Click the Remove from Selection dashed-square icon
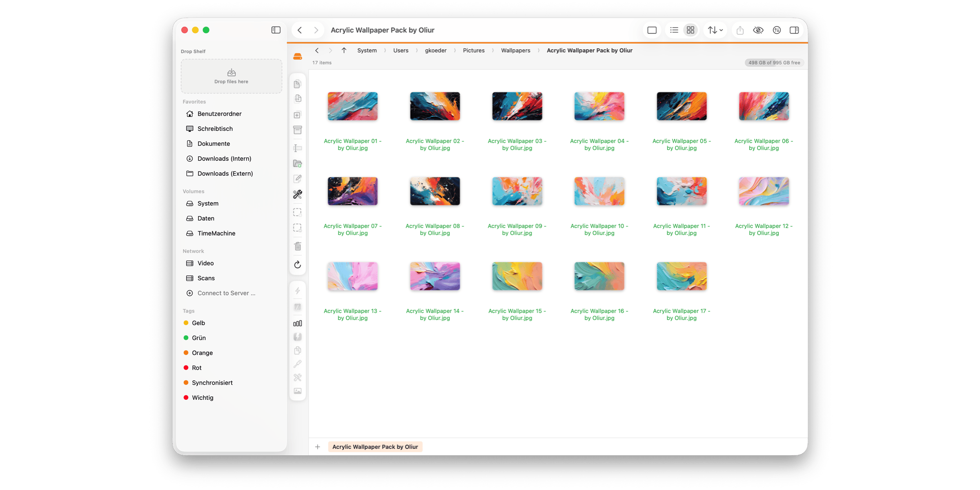Screen dimensions: 980x490 [298, 227]
